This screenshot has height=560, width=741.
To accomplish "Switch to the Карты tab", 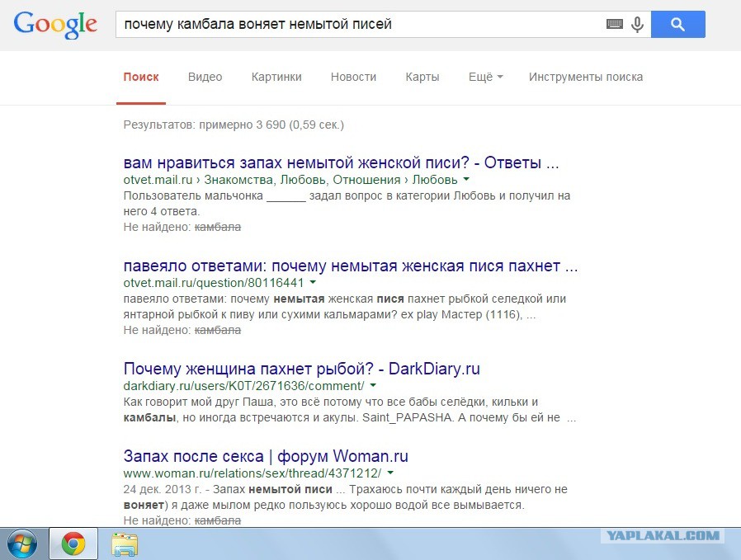I will tap(422, 77).
